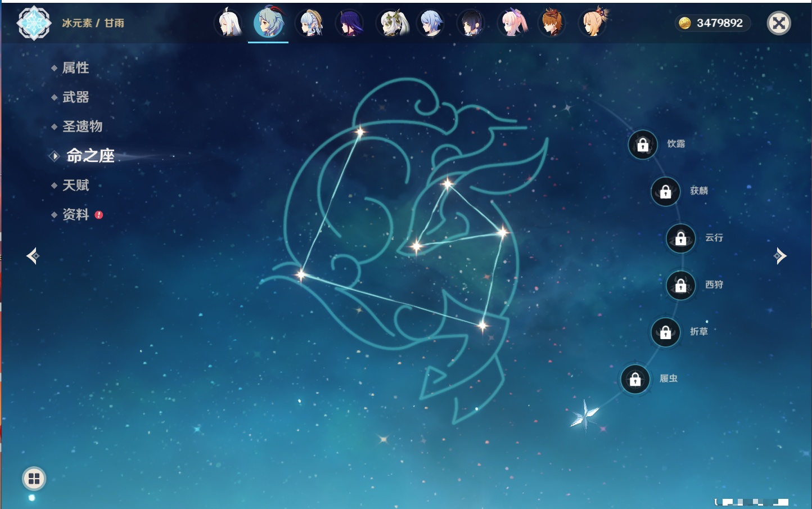Close the character screen with X
The image size is (812, 509).
pos(779,23)
